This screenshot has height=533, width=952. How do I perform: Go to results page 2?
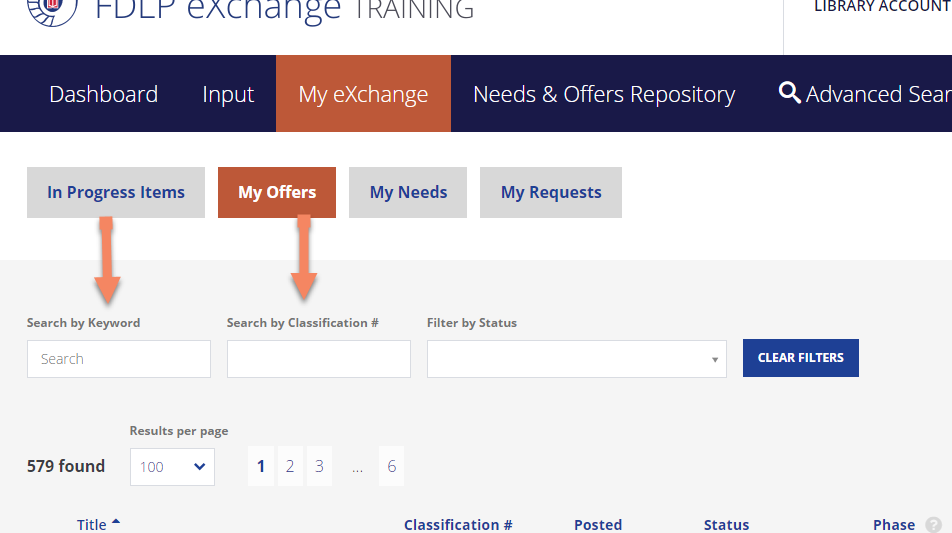coord(290,466)
